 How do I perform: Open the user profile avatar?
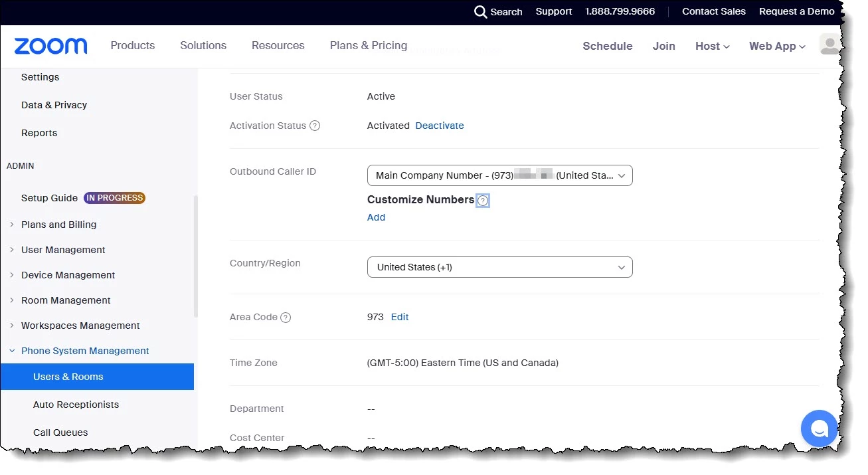[829, 45]
